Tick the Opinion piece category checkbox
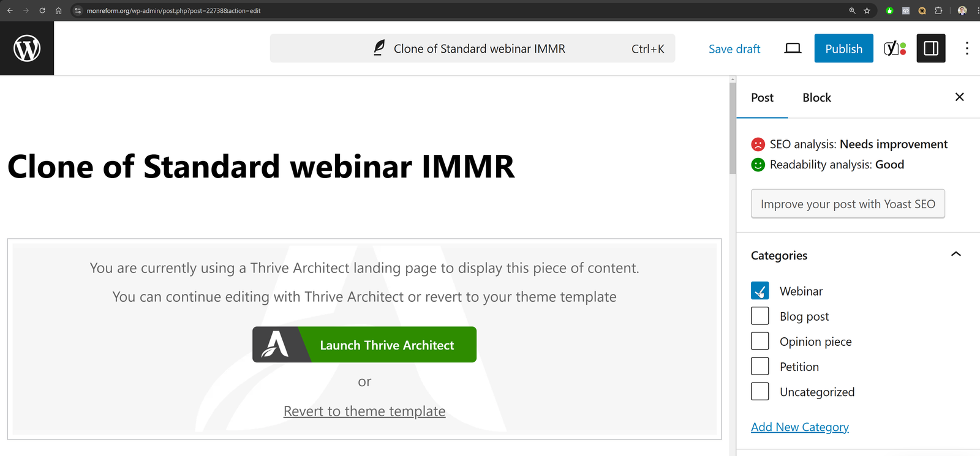980x456 pixels. click(x=759, y=341)
